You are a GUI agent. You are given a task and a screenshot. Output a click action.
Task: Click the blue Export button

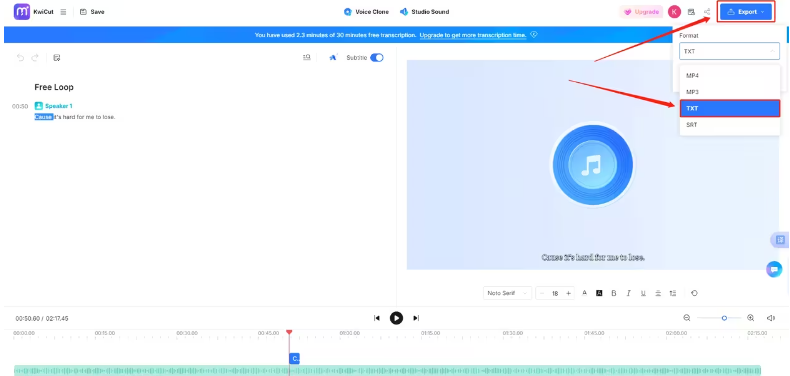pyautogui.click(x=746, y=12)
